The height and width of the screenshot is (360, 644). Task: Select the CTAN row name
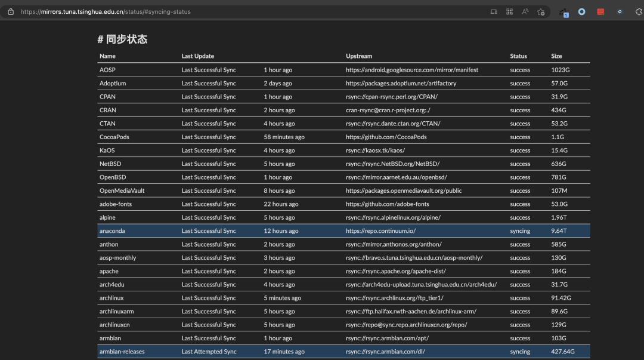pyautogui.click(x=107, y=124)
